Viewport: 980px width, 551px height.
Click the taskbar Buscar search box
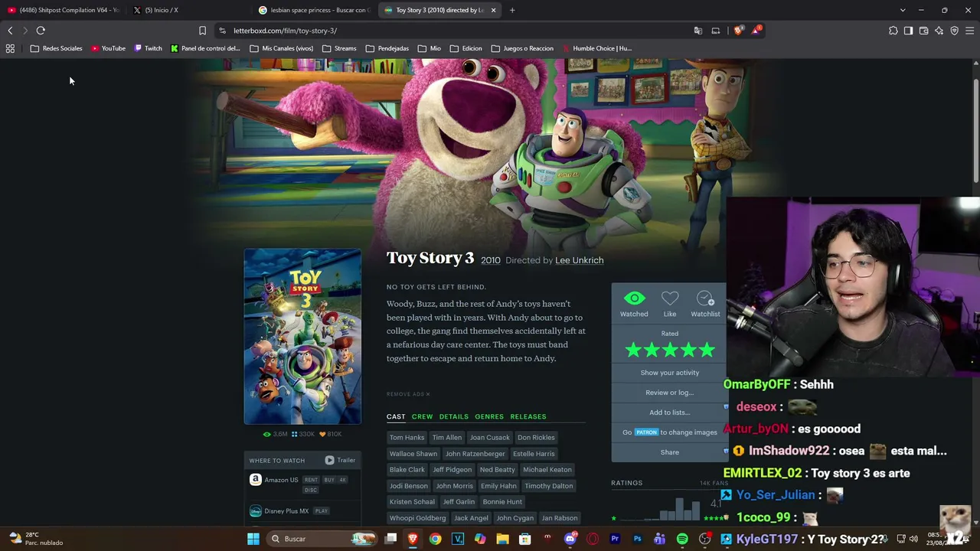(322, 539)
